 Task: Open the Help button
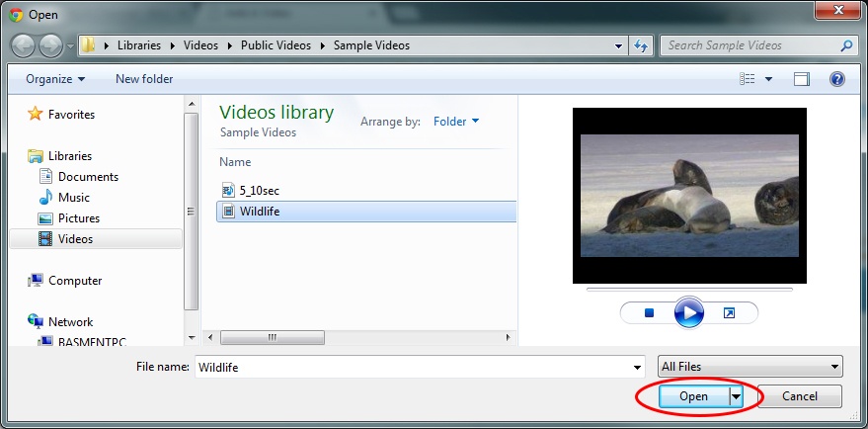coord(837,79)
